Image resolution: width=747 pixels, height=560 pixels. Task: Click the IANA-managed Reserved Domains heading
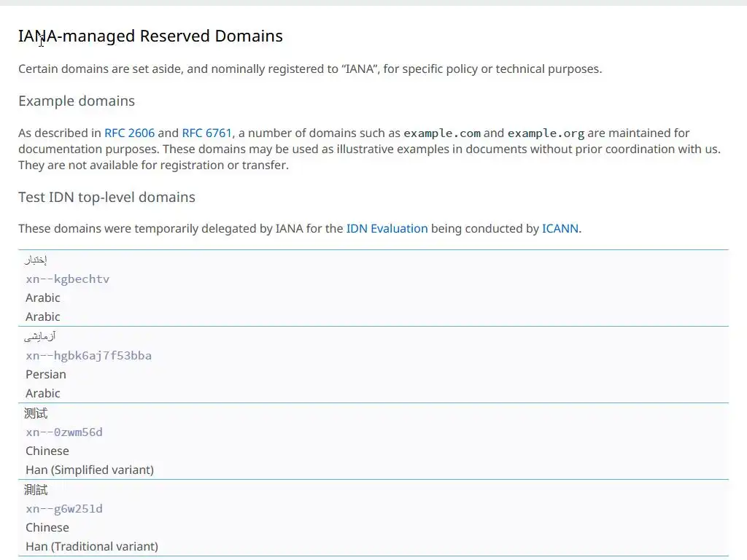[x=150, y=36]
